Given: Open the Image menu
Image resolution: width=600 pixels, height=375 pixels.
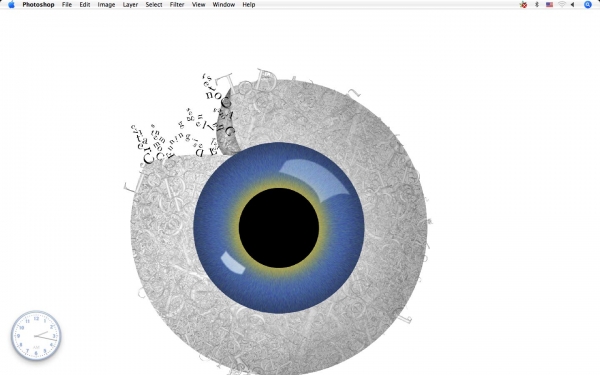Looking at the screenshot, I should 106,5.
